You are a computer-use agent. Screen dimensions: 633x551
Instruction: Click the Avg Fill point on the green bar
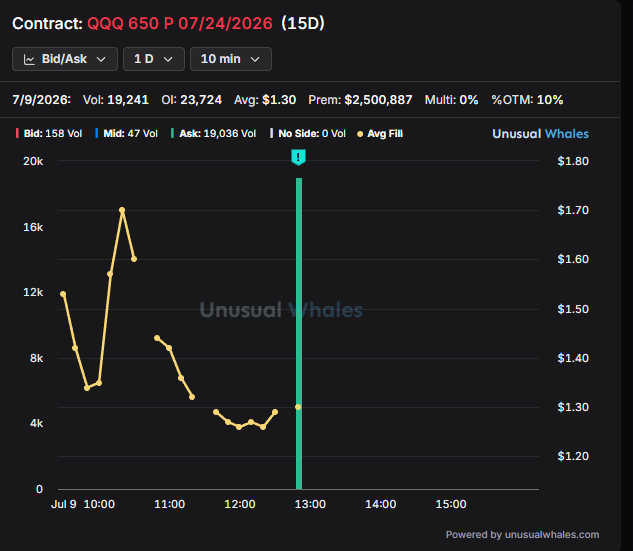coord(298,407)
